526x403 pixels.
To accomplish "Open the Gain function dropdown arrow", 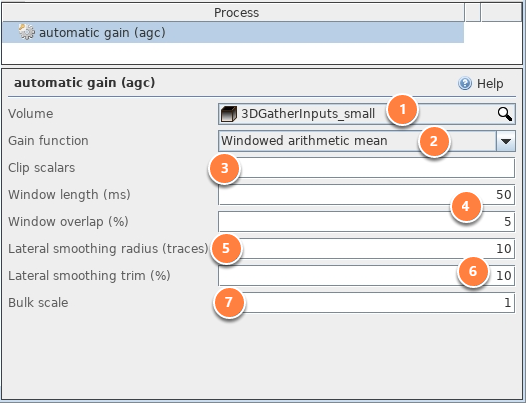I will tap(506, 141).
